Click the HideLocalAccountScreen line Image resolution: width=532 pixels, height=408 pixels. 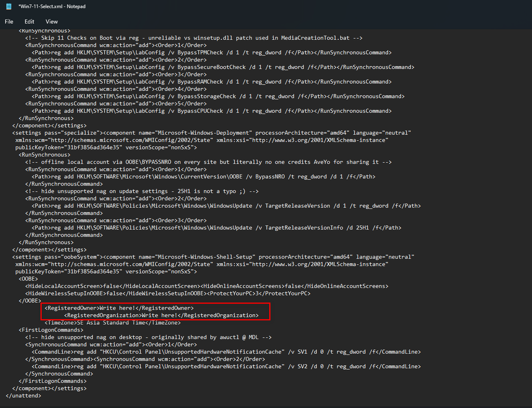click(207, 286)
